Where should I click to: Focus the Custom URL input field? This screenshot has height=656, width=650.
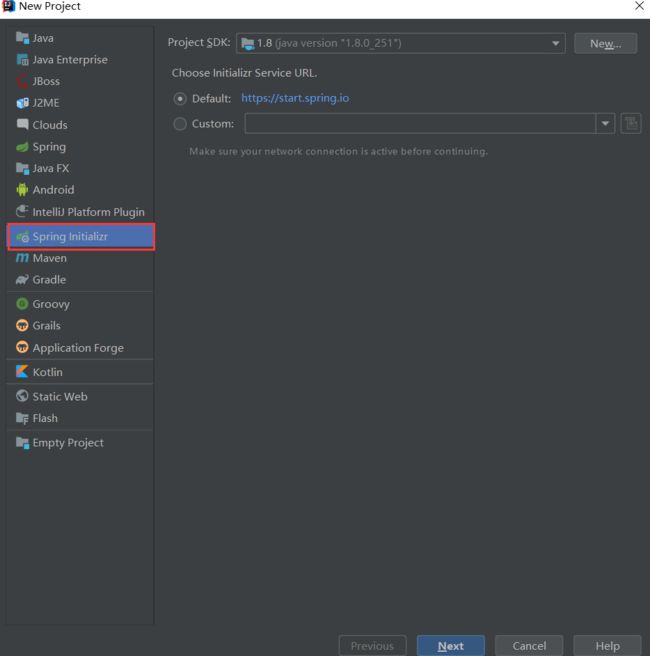click(x=420, y=123)
